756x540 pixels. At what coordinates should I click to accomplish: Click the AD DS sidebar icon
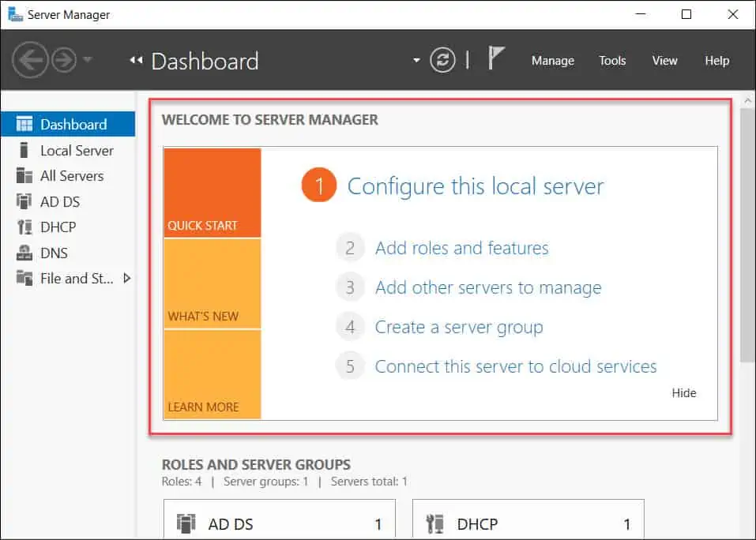tap(24, 201)
